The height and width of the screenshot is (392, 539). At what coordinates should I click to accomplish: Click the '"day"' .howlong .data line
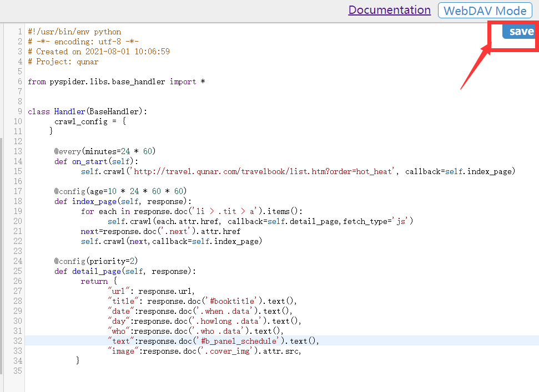pos(204,321)
